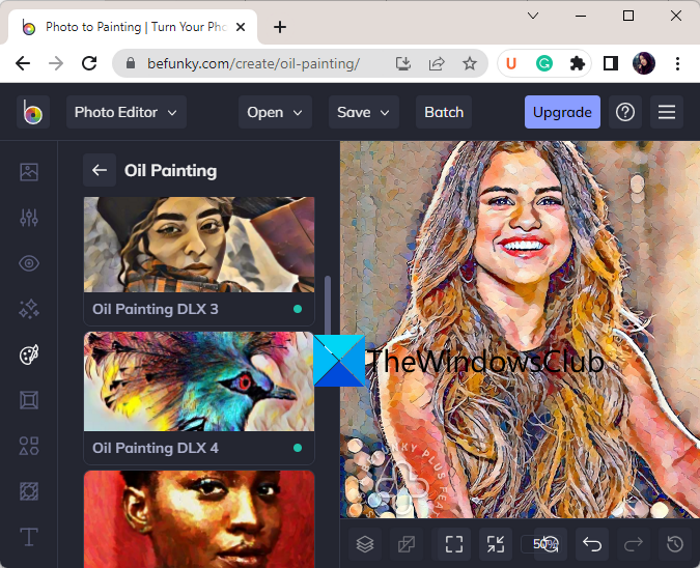Open the browser extensions puzzle icon
Screen dimensions: 700x568
tap(577, 63)
